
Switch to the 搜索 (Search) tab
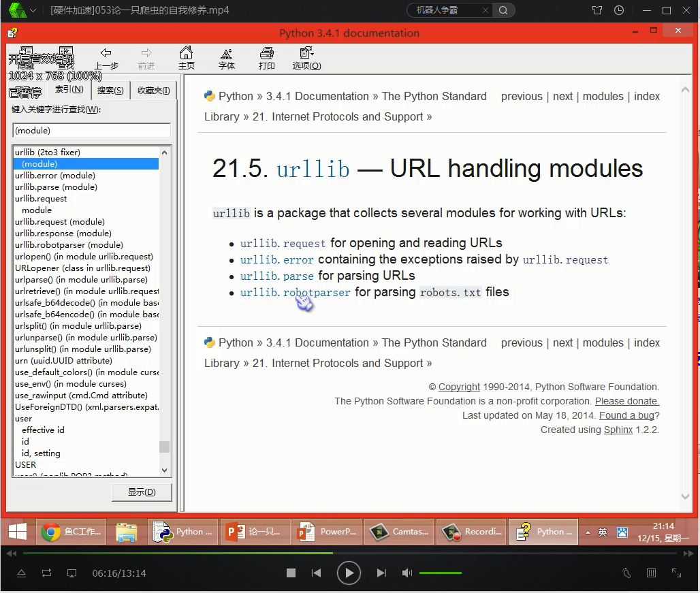point(110,90)
